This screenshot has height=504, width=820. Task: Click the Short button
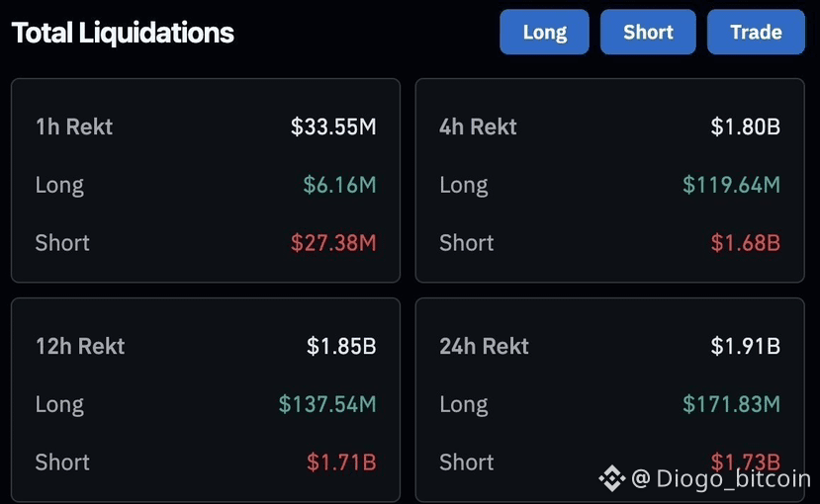pyautogui.click(x=648, y=32)
